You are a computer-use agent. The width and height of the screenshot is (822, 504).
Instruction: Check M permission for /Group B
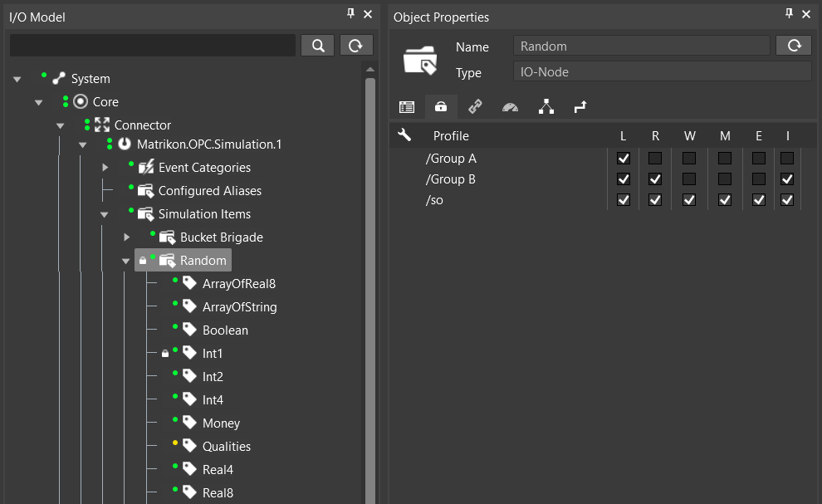725,179
